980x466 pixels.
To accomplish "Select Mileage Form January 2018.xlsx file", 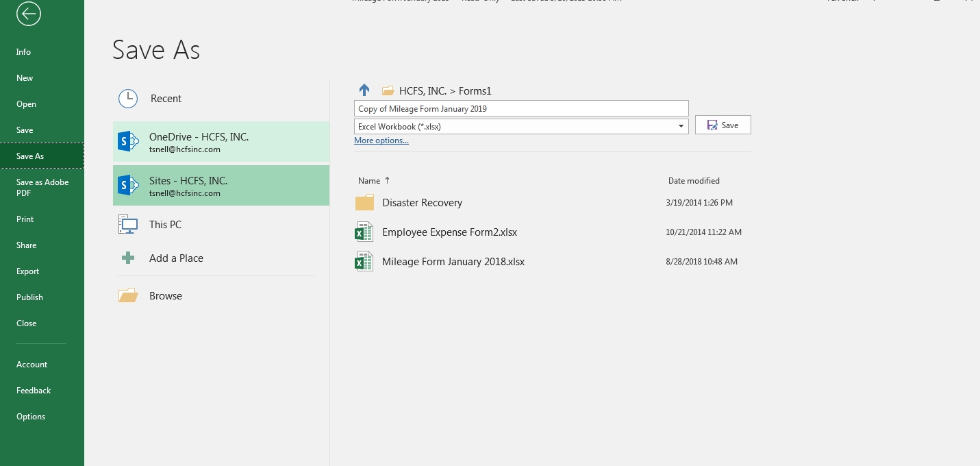I will pyautogui.click(x=453, y=262).
